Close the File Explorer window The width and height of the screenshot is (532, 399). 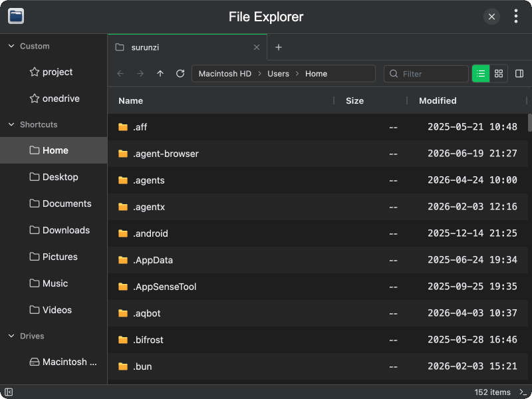click(491, 16)
